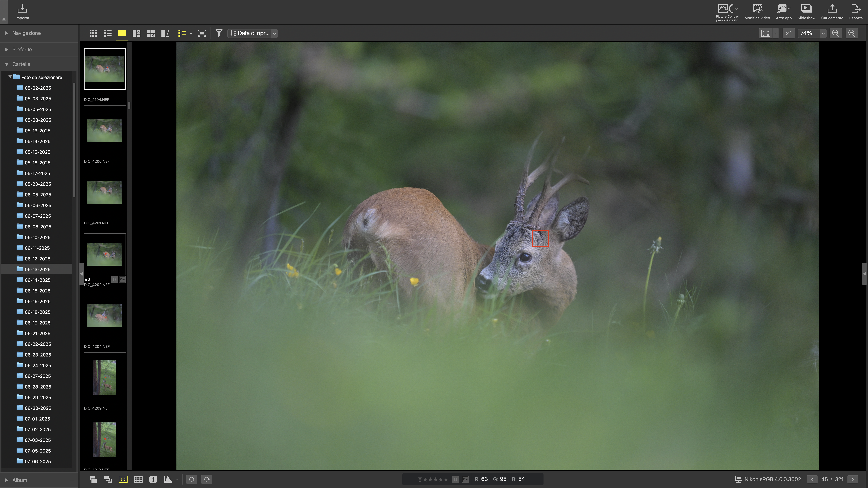This screenshot has width=868, height=488.
Task: Click the zoom out magnifier
Action: (835, 33)
